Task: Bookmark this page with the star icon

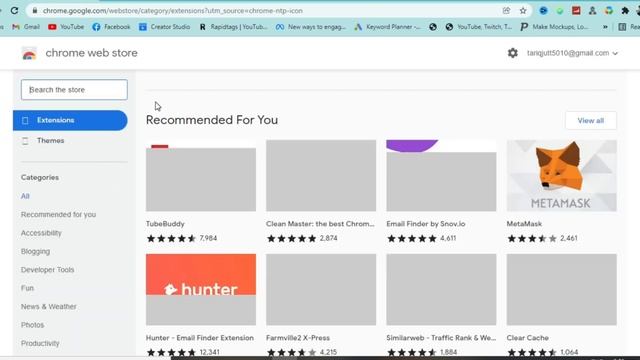Action: 523,11
